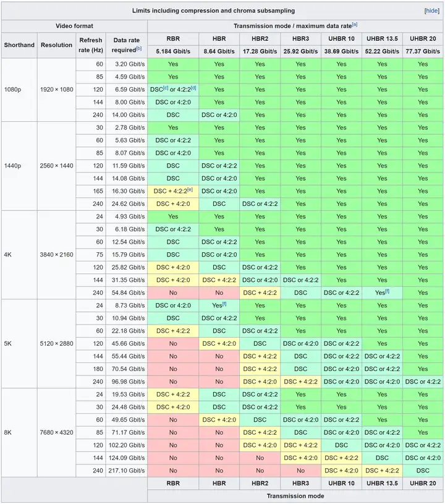Click footnote d after 4:2:2 in 1080p row

[193, 88]
